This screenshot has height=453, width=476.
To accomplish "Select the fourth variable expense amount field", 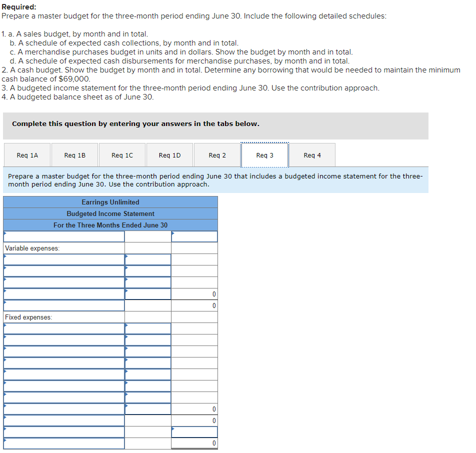I will 148,294.
